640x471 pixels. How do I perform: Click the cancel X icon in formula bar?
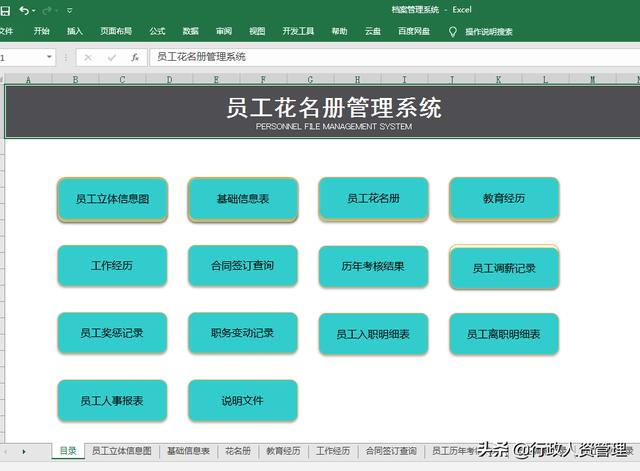click(88, 58)
